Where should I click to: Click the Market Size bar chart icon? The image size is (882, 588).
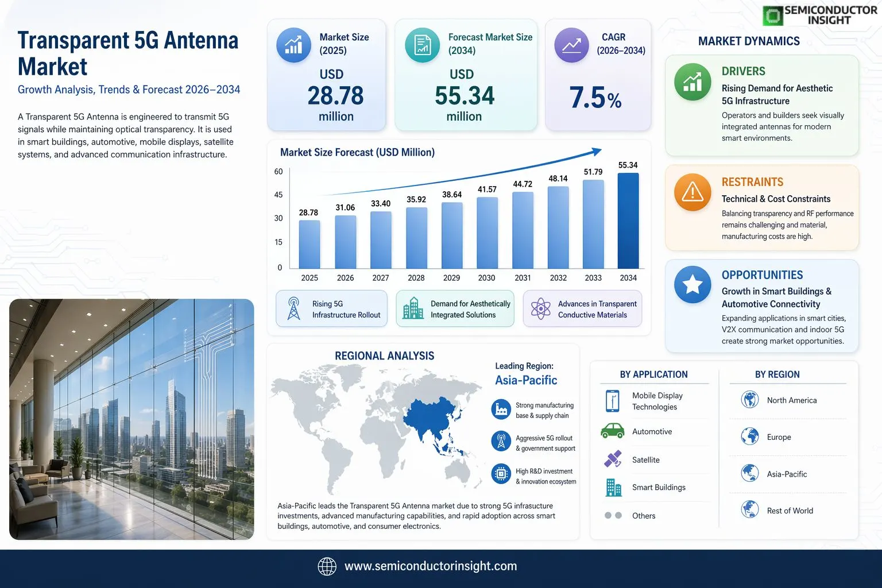(293, 45)
